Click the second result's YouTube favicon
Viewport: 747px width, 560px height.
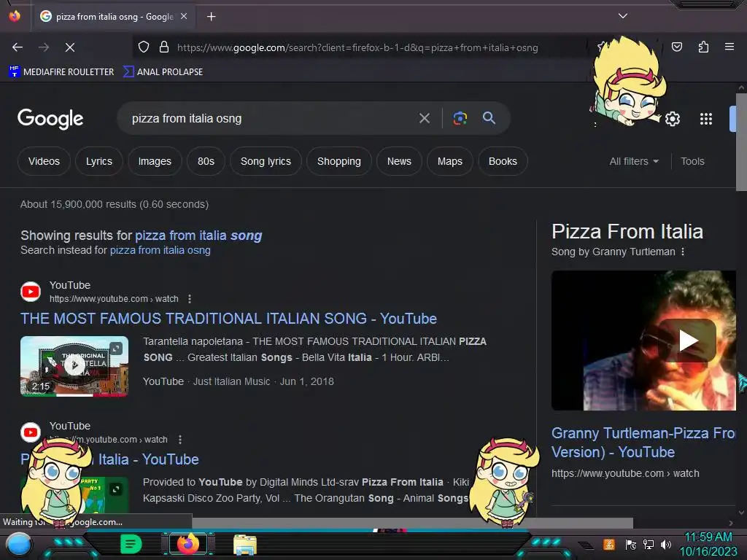(31, 432)
